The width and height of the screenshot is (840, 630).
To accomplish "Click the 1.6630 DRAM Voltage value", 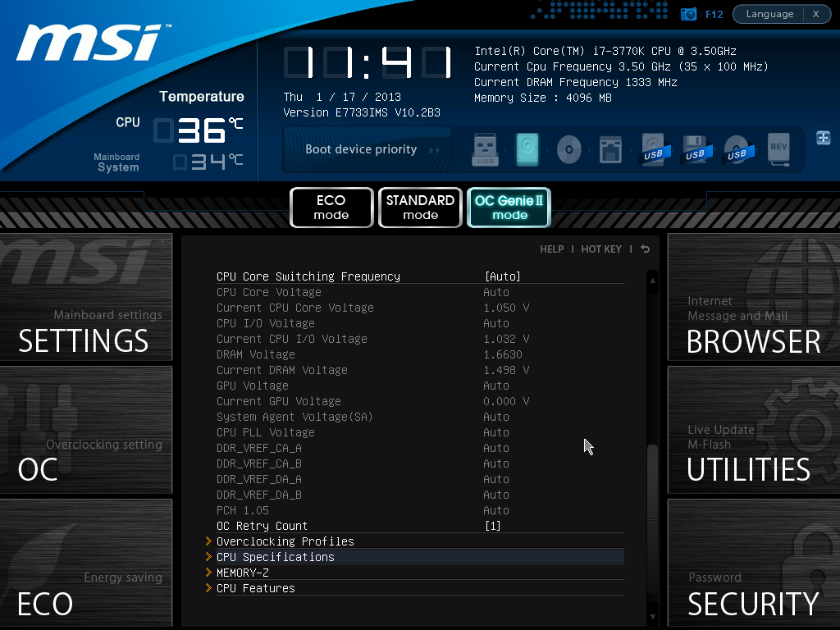I will point(503,354).
